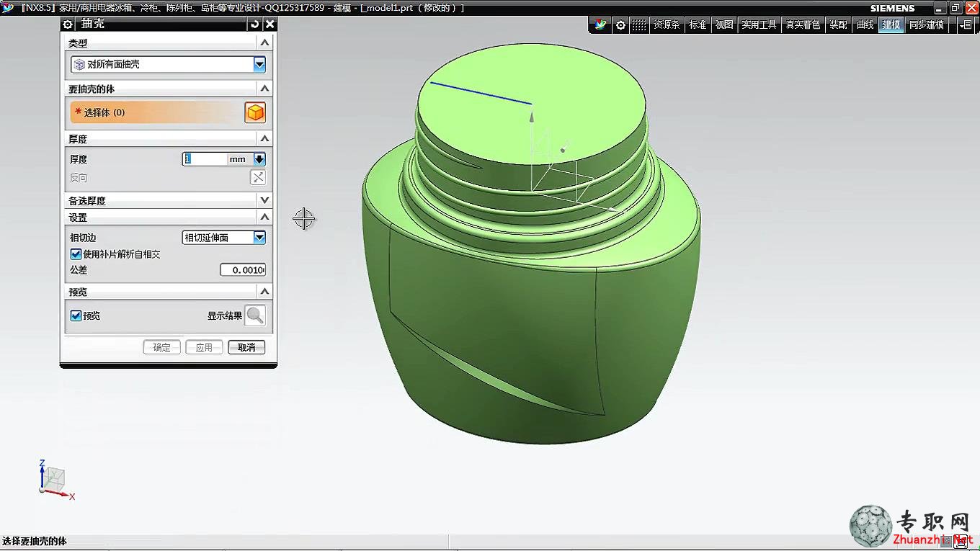Image resolution: width=980 pixels, height=551 pixels.
Task: Open the thickness value options arrow
Action: pos(259,159)
